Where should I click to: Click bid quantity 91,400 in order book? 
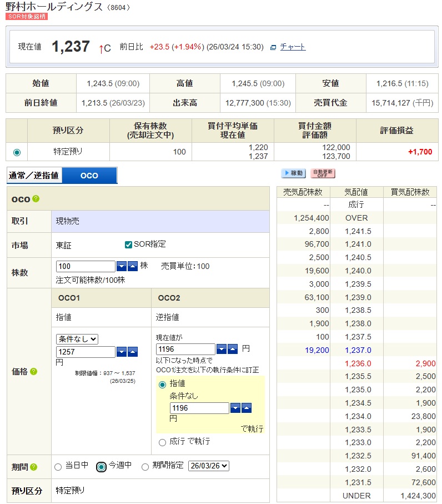pyautogui.click(x=423, y=456)
